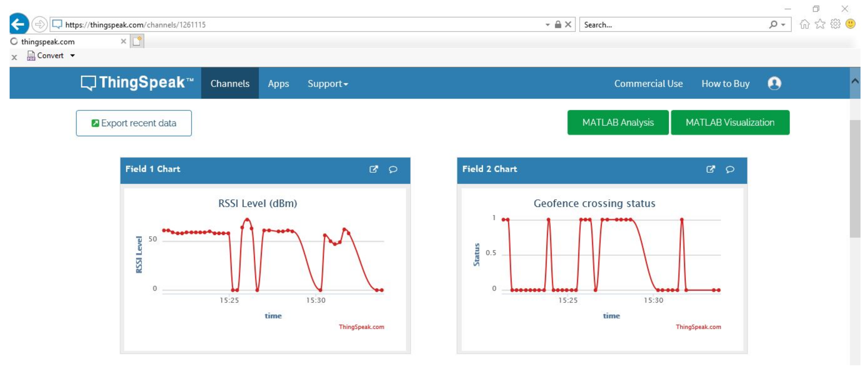Click the browser back arrow
868x379 pixels.
[18, 24]
